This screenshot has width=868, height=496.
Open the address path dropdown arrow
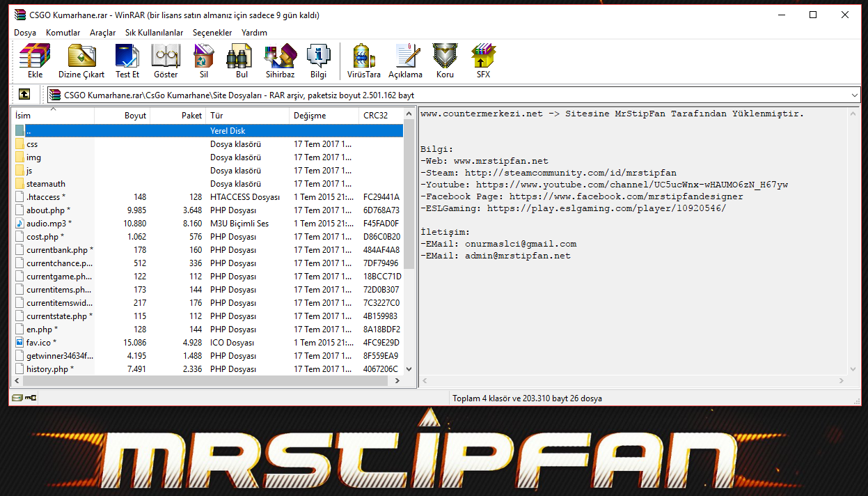[x=855, y=95]
